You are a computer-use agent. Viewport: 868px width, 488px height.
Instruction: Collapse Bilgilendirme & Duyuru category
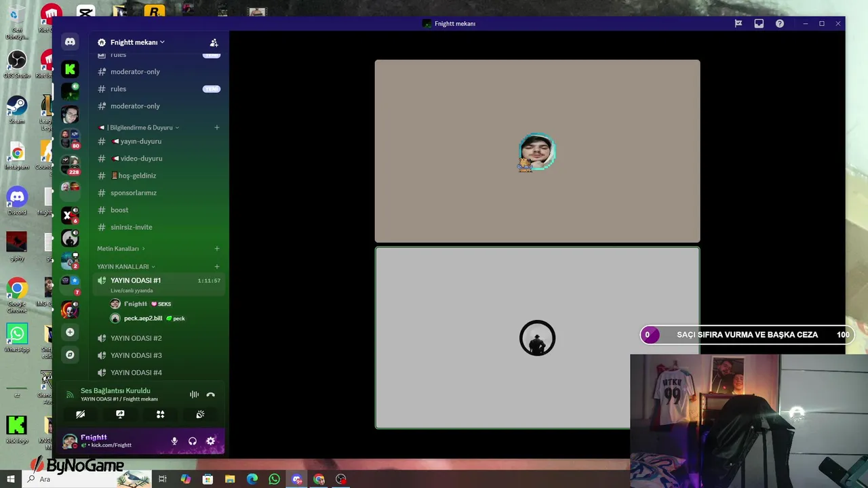(138, 127)
